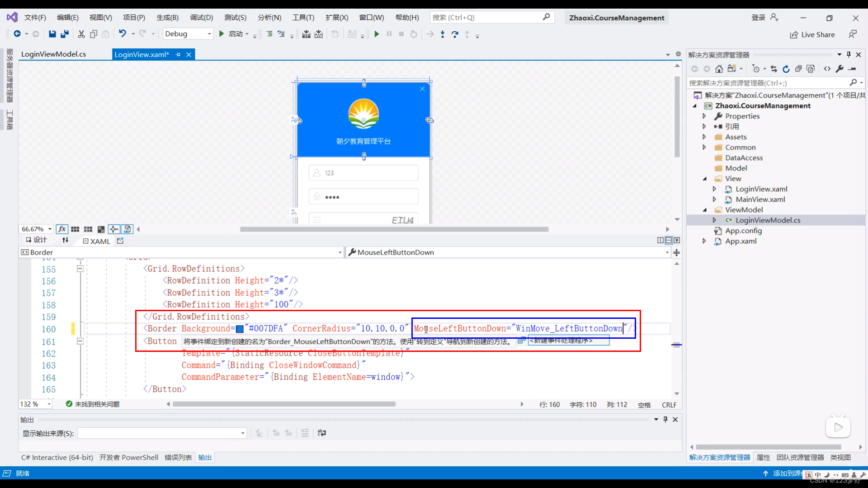
Task: Open the designer zoom 66.67% dropdown
Action: [x=36, y=229]
